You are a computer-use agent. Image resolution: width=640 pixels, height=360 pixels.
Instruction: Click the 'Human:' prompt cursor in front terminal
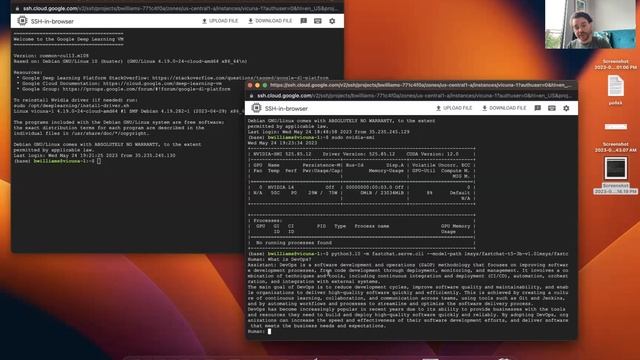[269, 331]
